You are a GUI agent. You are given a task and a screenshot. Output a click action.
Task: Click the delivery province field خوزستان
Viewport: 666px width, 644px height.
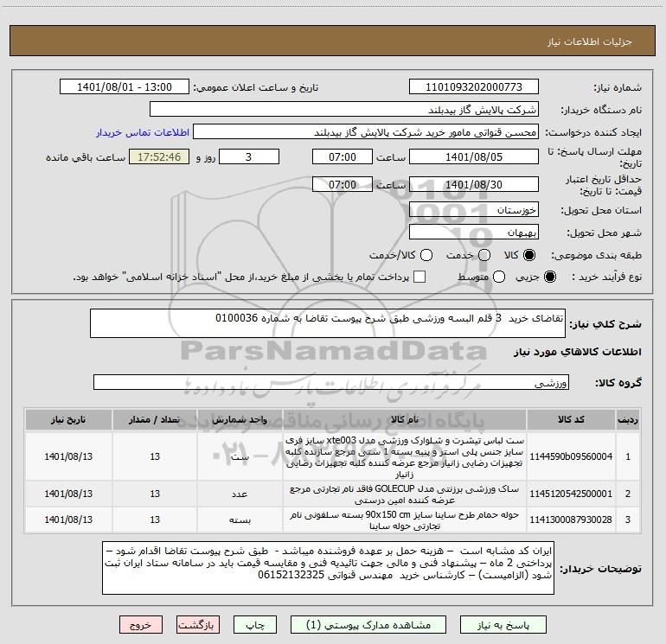474,210
